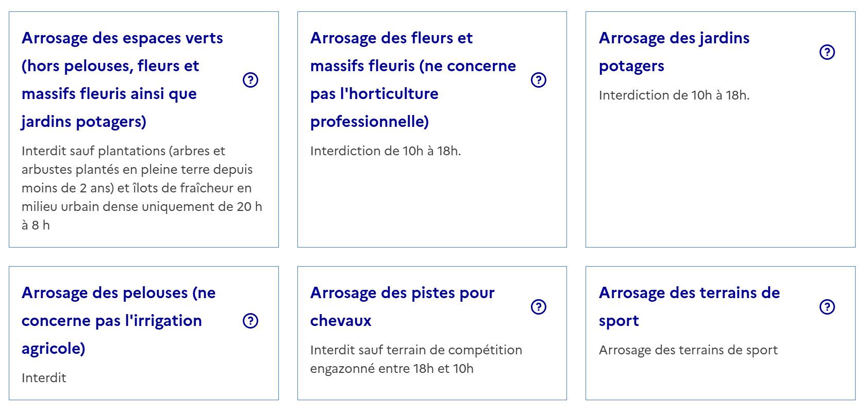Click the 'Interdit sauf plantations' description text
Screen dimensions: 868x409
(x=142, y=188)
